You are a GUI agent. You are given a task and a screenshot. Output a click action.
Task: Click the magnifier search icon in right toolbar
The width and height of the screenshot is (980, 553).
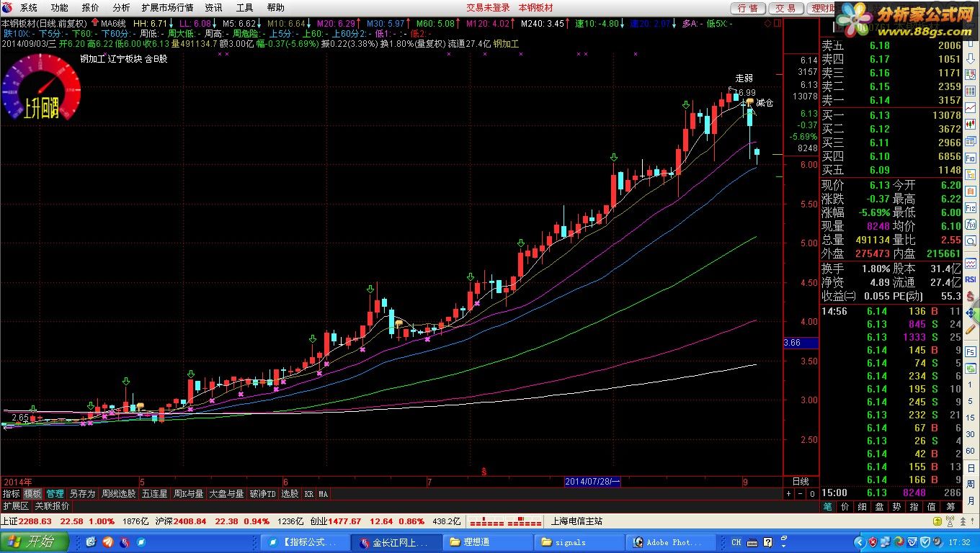click(970, 242)
